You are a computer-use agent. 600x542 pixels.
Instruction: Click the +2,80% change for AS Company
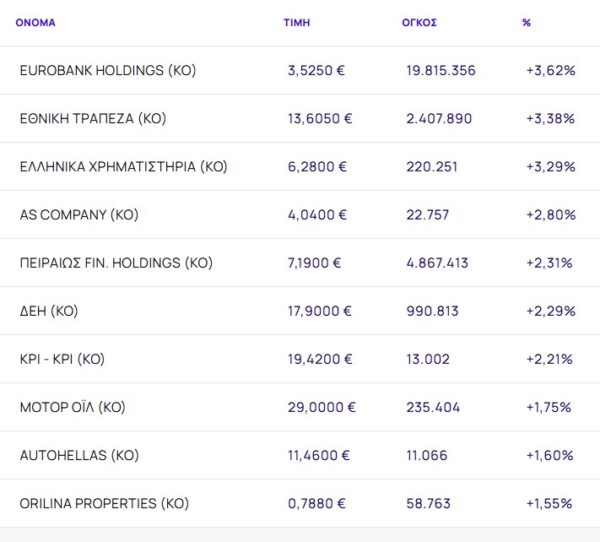[550, 214]
